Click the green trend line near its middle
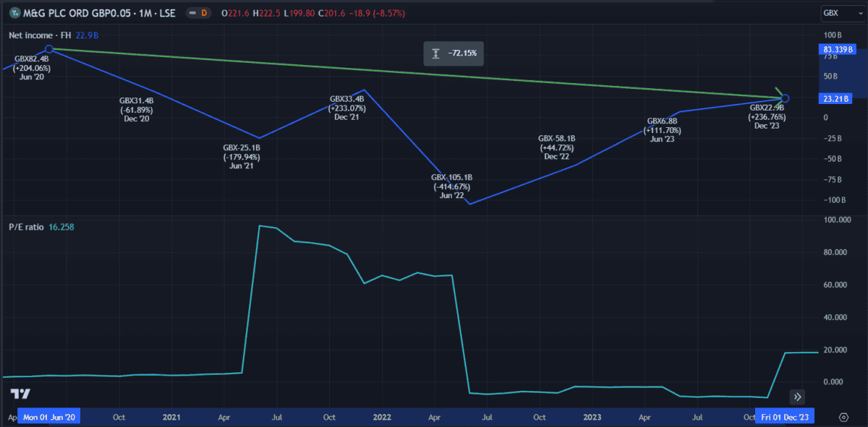Screen dimensions: 868x427 [416, 74]
